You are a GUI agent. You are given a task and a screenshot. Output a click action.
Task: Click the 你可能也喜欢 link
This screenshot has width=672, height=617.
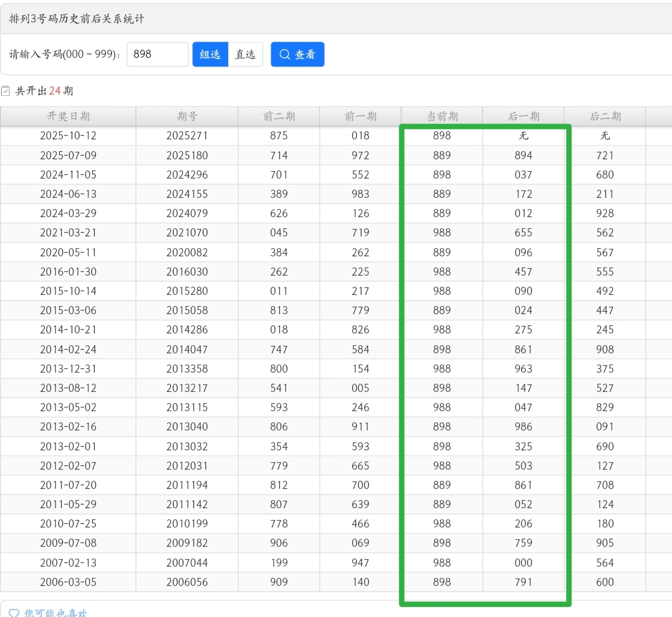(x=55, y=613)
